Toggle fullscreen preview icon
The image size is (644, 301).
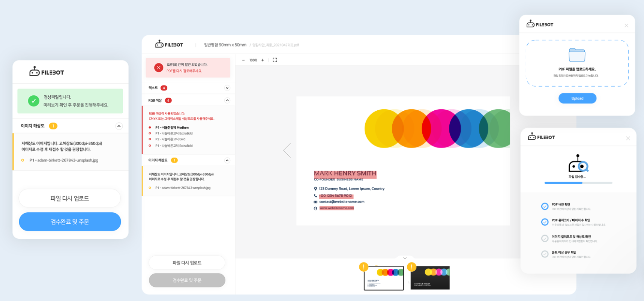pos(275,60)
